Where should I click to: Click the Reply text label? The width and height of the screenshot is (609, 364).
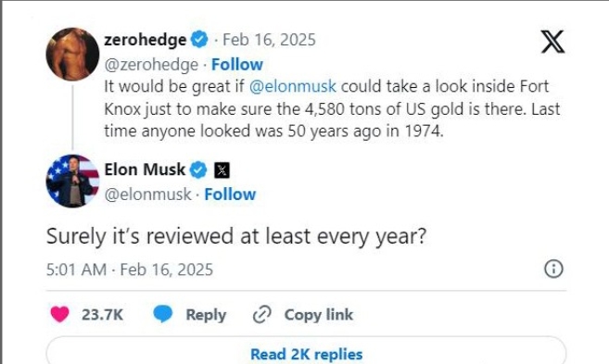206,315
